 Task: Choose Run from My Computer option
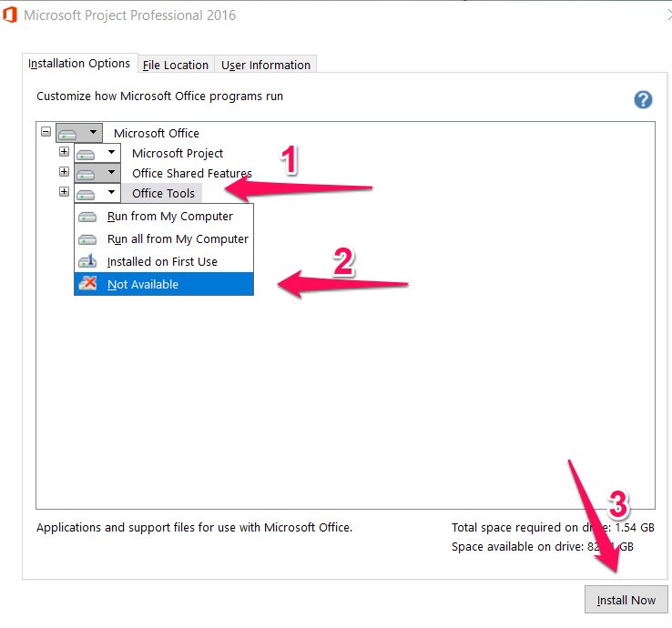(x=169, y=217)
